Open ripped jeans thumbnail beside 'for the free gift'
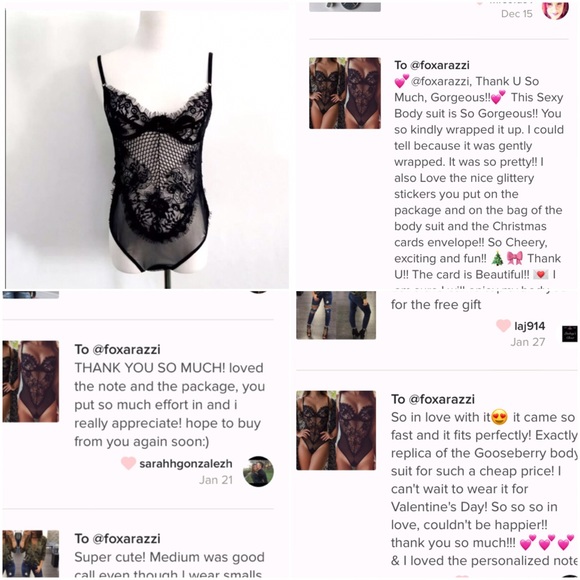Viewport: 580px width, 580px height. pyautogui.click(x=336, y=315)
